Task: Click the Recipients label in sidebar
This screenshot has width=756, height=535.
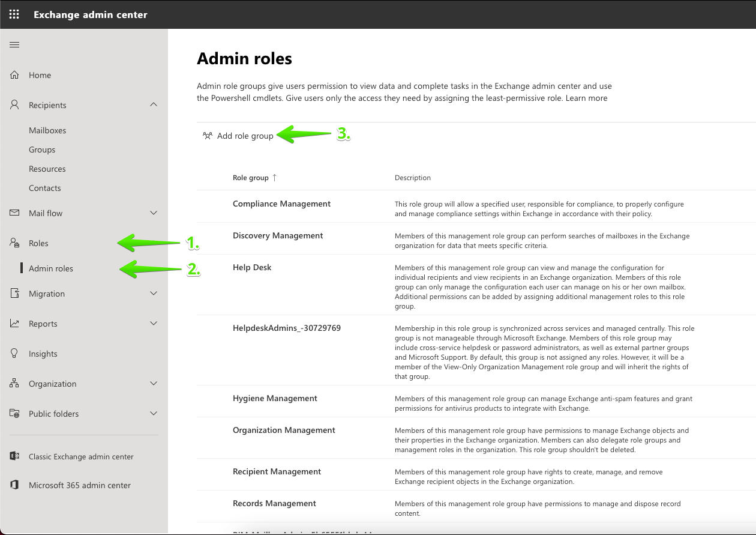Action: coord(47,105)
